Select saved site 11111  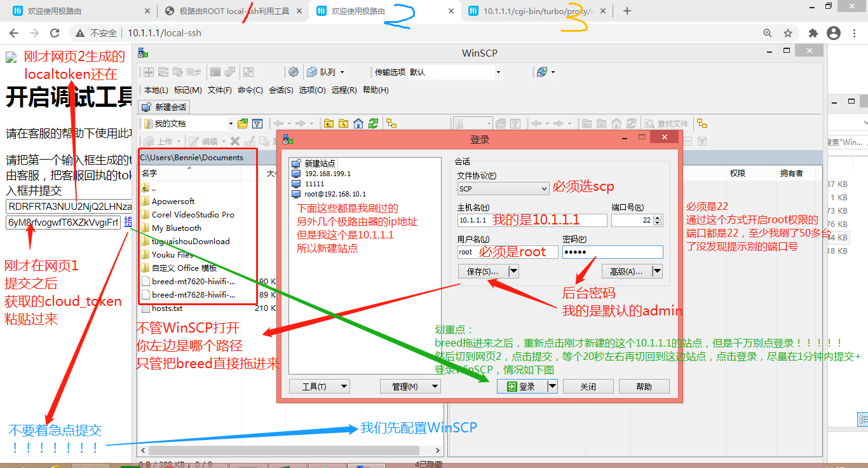(x=308, y=184)
